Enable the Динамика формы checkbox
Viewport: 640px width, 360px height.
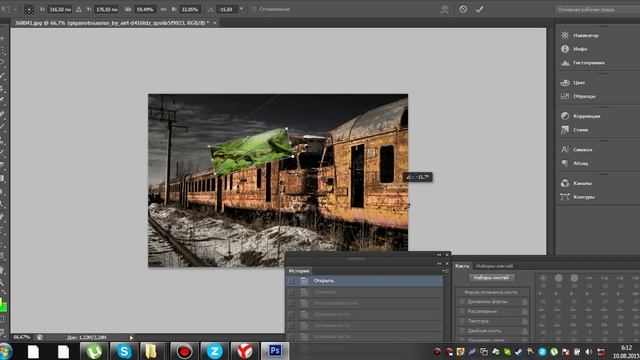click(462, 302)
